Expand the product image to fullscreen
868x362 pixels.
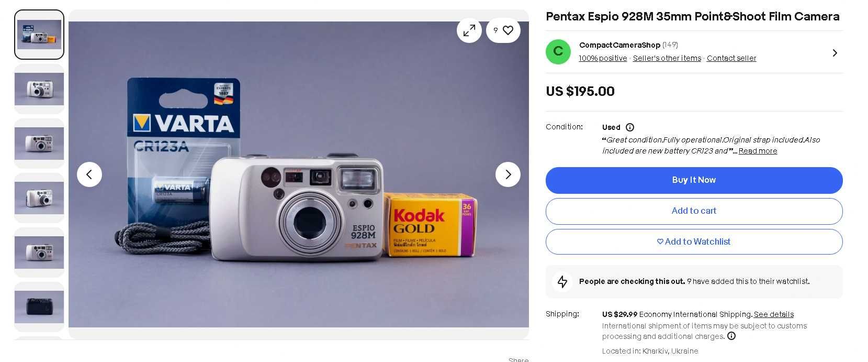[469, 30]
